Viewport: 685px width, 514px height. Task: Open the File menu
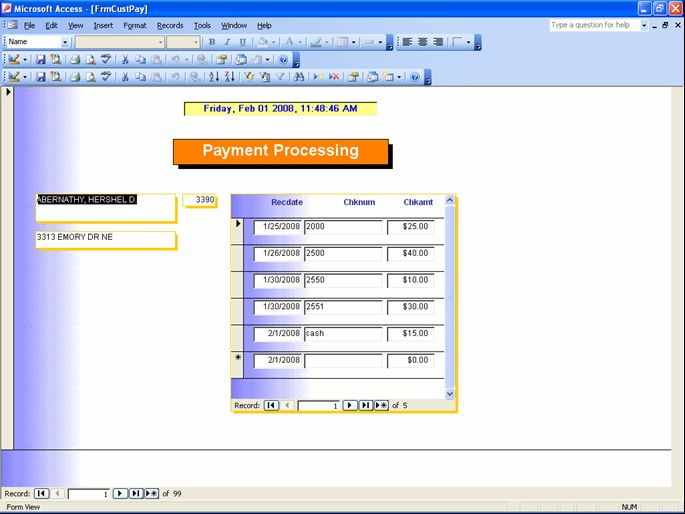click(x=29, y=25)
